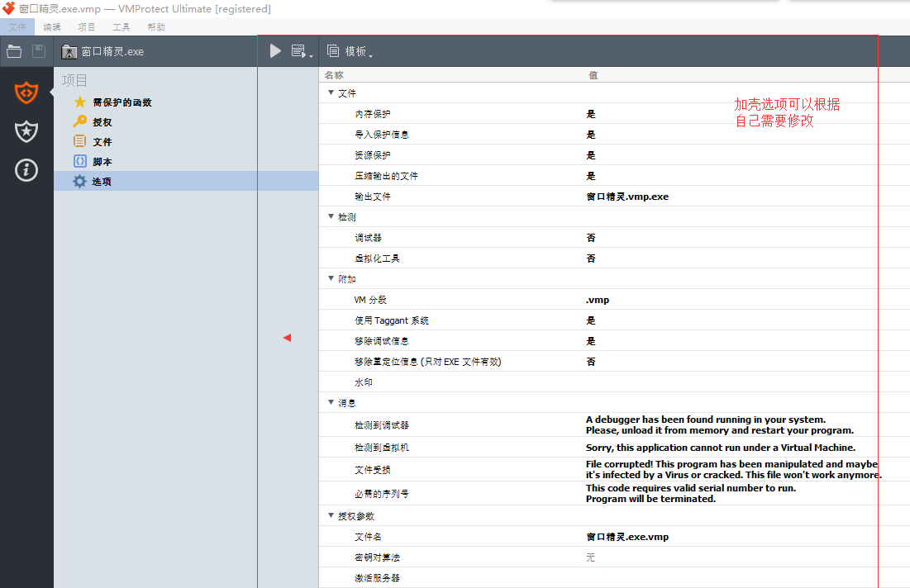The height and width of the screenshot is (588, 910).
Task: Edit the 检测到调试器 message text
Action: point(720,424)
